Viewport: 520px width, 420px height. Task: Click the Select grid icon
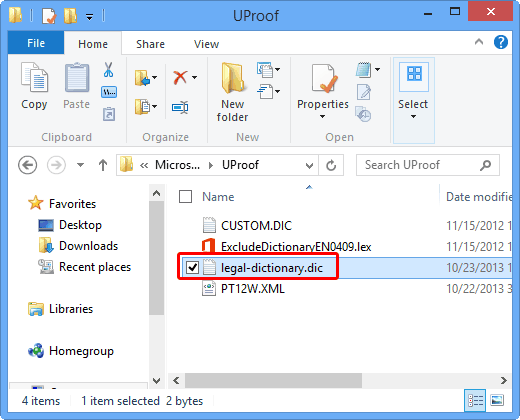click(414, 78)
